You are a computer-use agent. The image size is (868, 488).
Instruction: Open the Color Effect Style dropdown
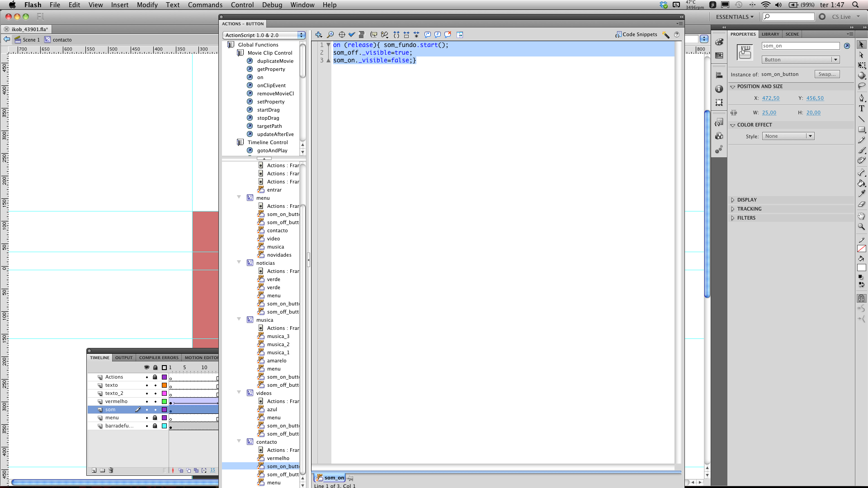[788, 136]
